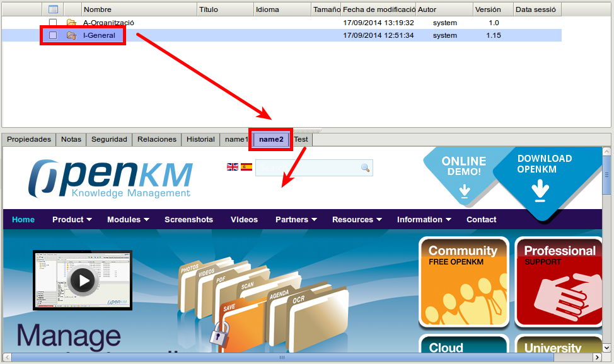Screen dimensions: 614x364
Task: Switch language with the Spanish flag icon
Action: click(246, 167)
